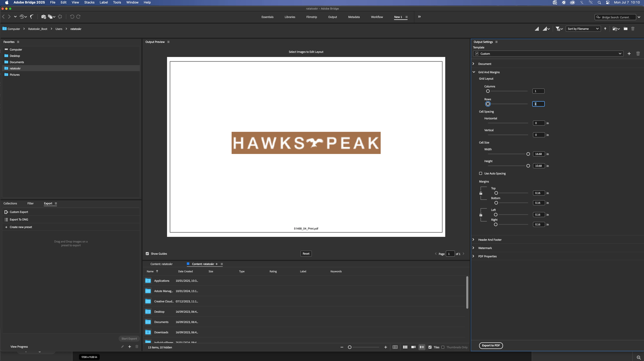The width and height of the screenshot is (644, 361).
Task: Click the Cell Size Width slider handle
Action: coord(528,154)
